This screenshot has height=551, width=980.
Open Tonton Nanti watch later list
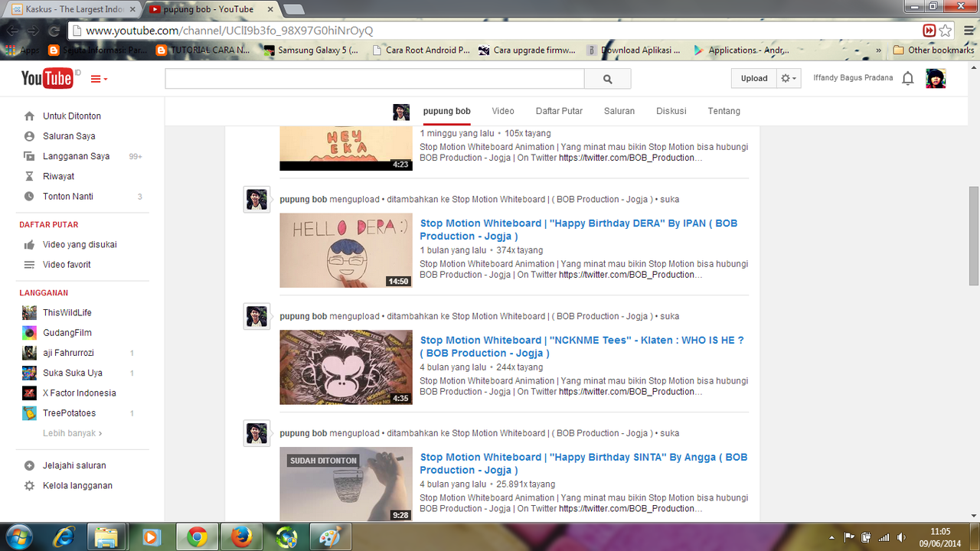(x=67, y=196)
